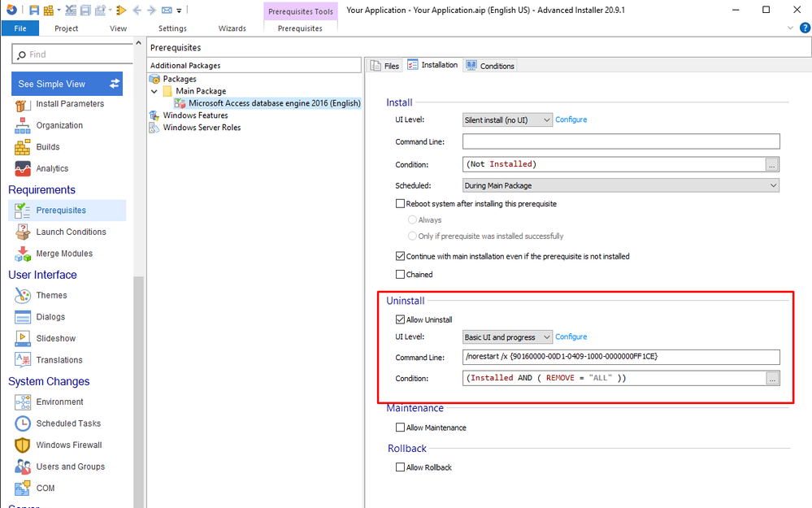Select Only if prerequisite was installed successfully
The height and width of the screenshot is (508, 812).
coord(412,237)
